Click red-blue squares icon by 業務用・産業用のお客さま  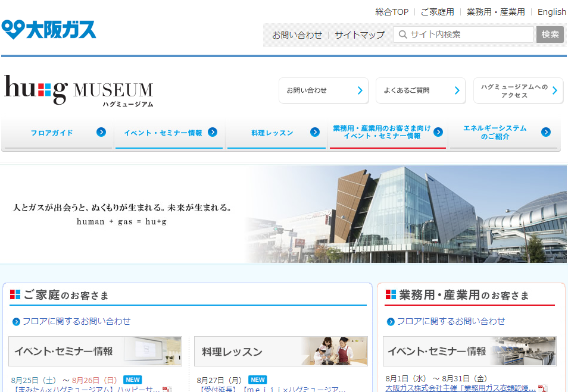pos(391,294)
